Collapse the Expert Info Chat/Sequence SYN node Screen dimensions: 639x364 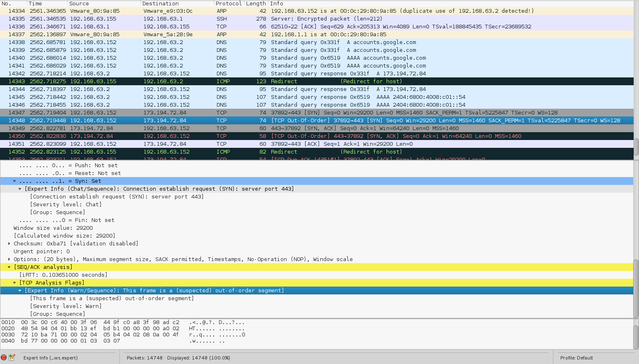click(20, 189)
